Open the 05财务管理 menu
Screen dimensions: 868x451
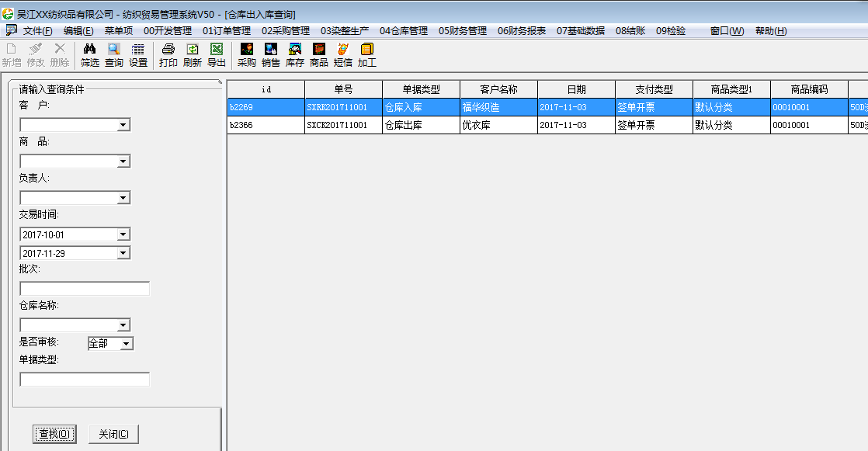pos(462,31)
